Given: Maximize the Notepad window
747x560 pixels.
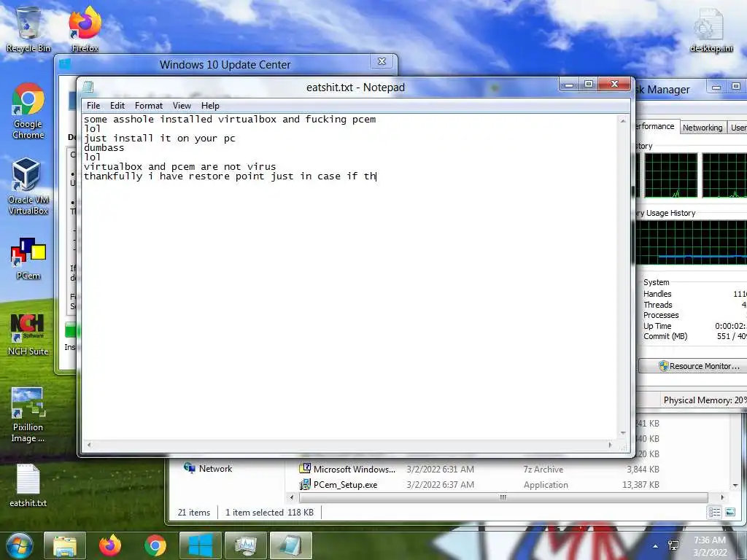Looking at the screenshot, I should [589, 85].
